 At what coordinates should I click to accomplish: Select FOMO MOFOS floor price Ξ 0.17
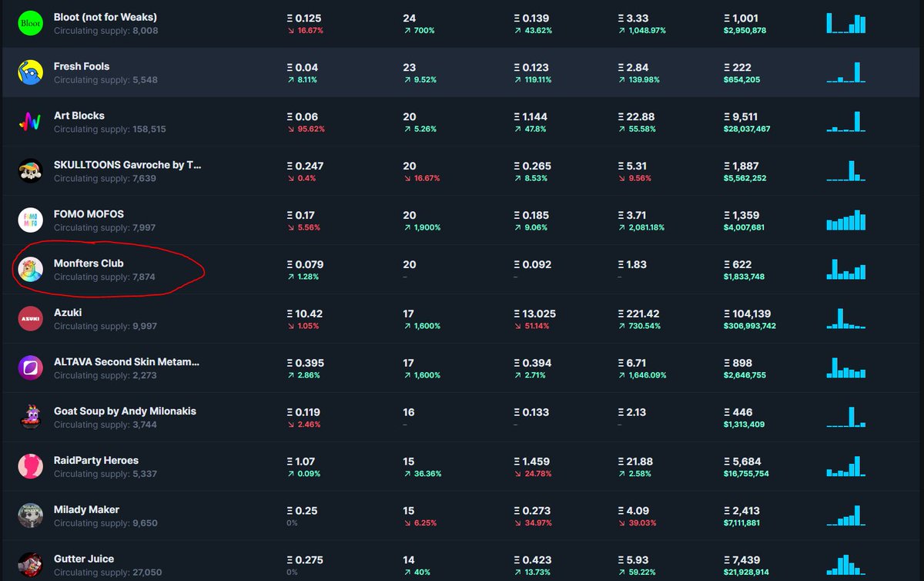pos(301,215)
